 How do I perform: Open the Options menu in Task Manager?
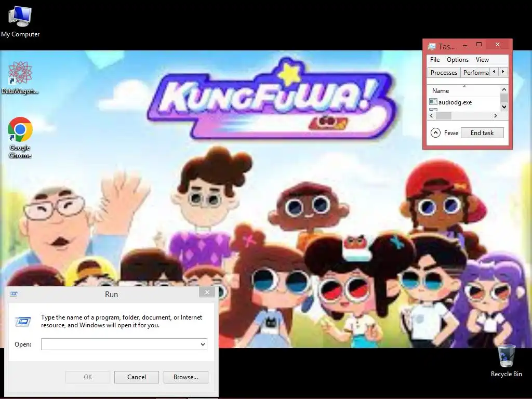click(x=457, y=60)
